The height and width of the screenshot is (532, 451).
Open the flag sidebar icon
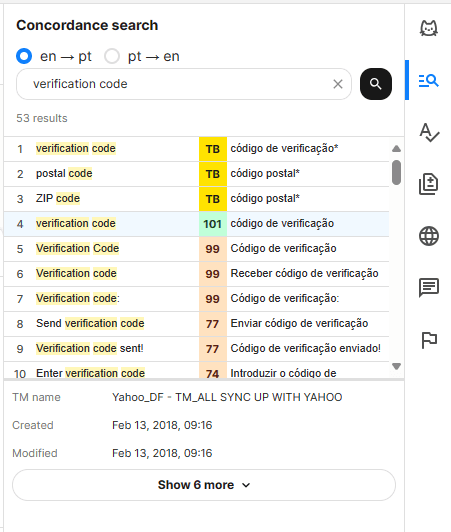click(429, 340)
